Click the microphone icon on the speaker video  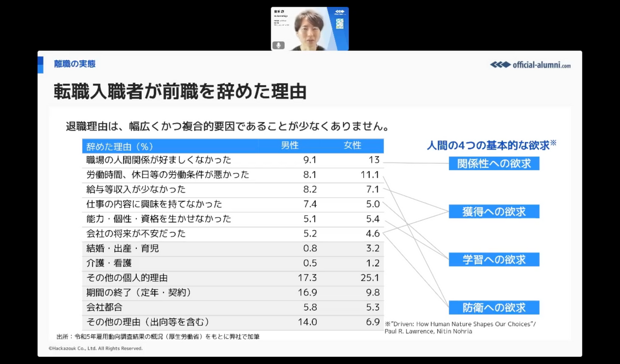click(x=279, y=45)
